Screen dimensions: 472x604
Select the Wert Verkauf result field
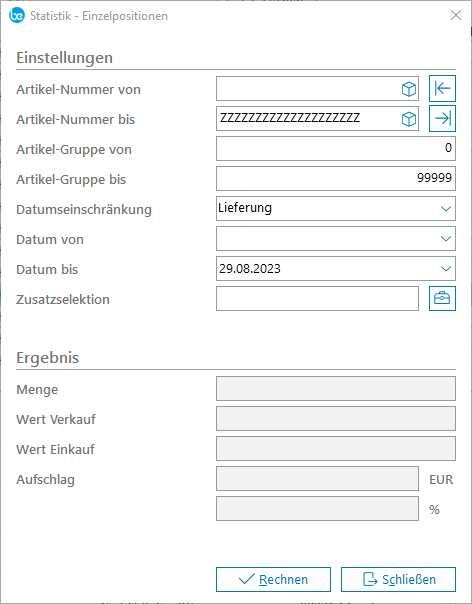[x=336, y=418]
